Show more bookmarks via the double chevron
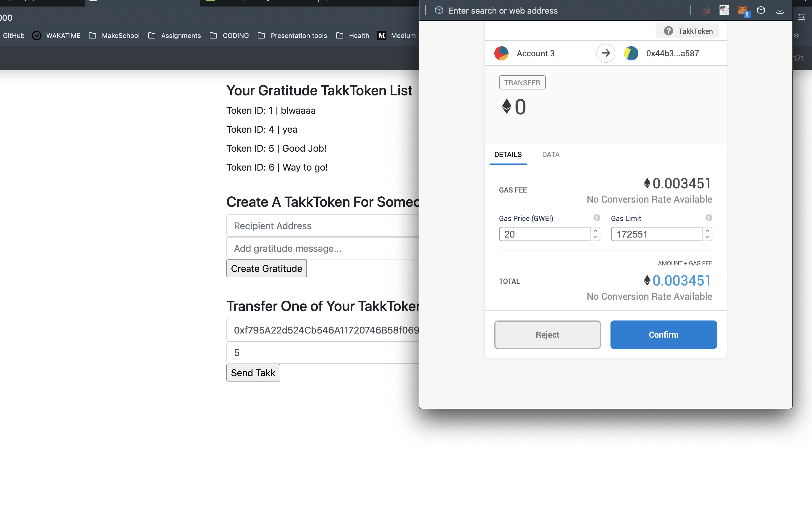Image resolution: width=812 pixels, height=529 pixels. click(796, 36)
